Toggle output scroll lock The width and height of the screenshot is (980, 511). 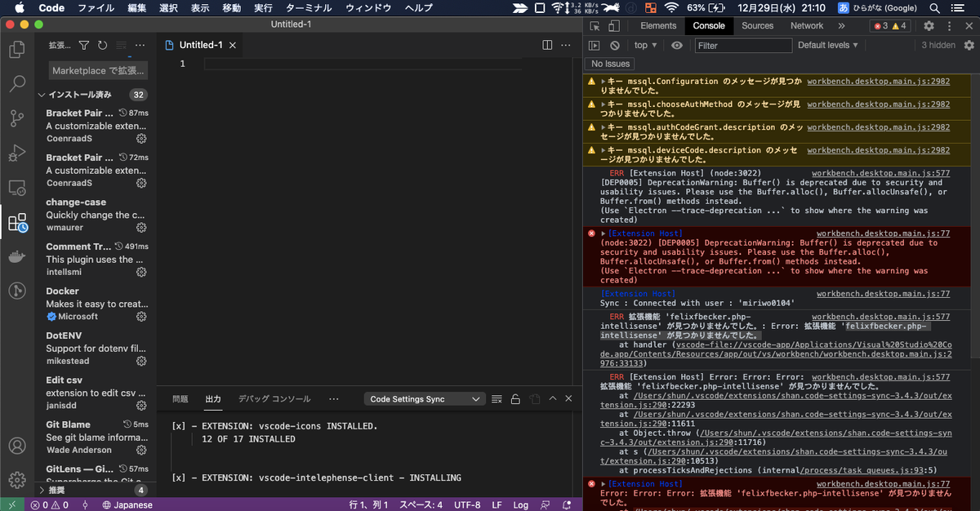(515, 399)
